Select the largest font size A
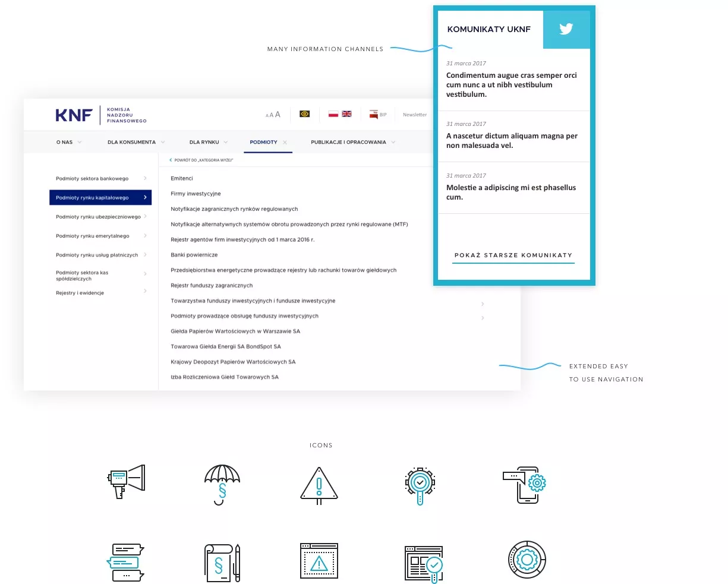 point(278,115)
